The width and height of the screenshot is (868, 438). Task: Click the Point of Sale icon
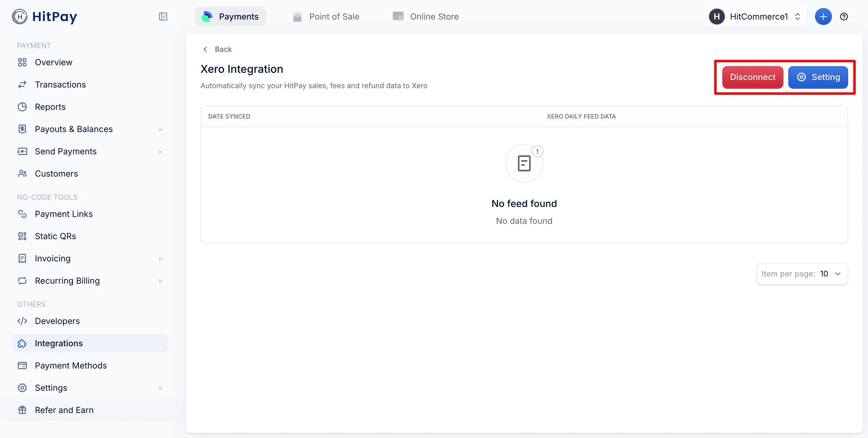point(297,17)
